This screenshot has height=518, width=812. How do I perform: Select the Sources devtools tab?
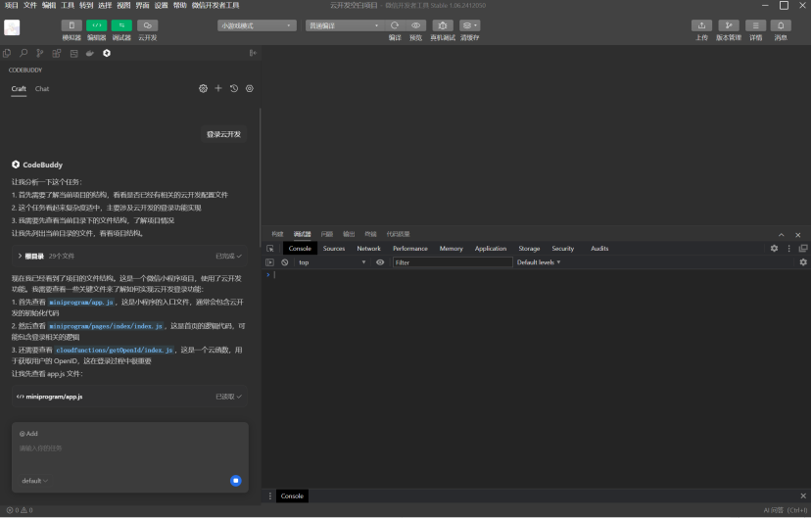pyautogui.click(x=333, y=249)
